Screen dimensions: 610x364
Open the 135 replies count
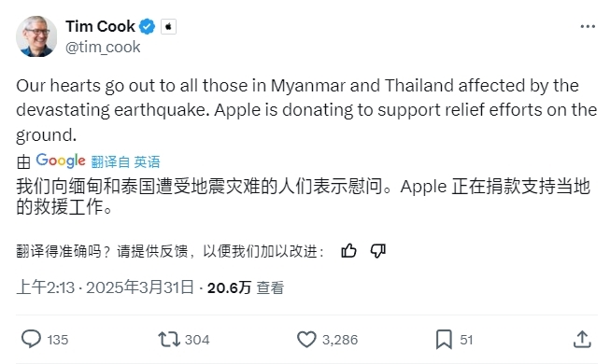58,340
